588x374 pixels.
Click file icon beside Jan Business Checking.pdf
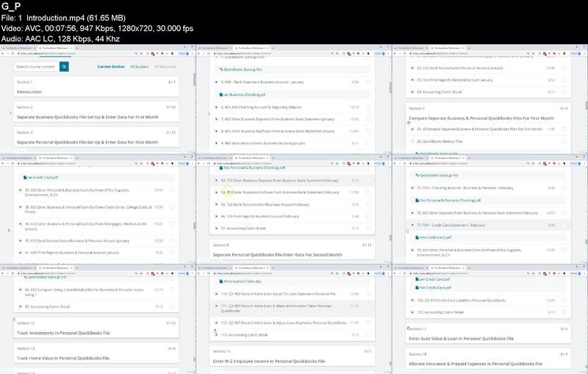click(221, 95)
